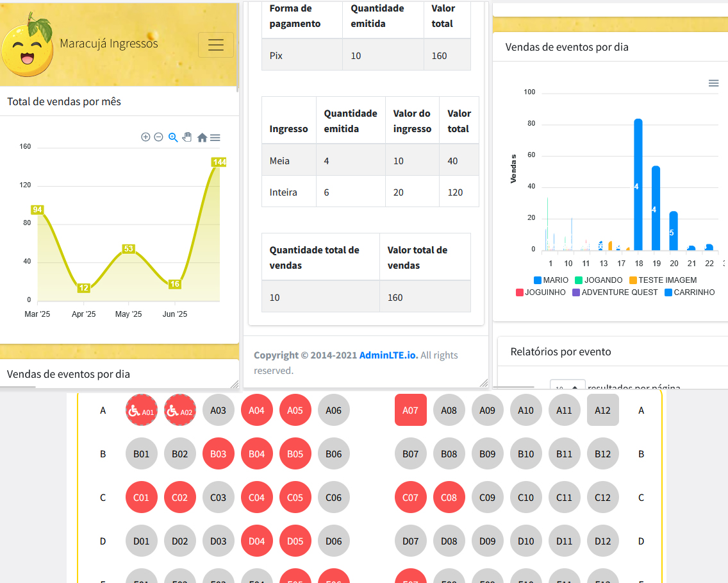Toggle the TESTE IMAGEM legend series
This screenshot has height=583, width=728.
tap(663, 280)
